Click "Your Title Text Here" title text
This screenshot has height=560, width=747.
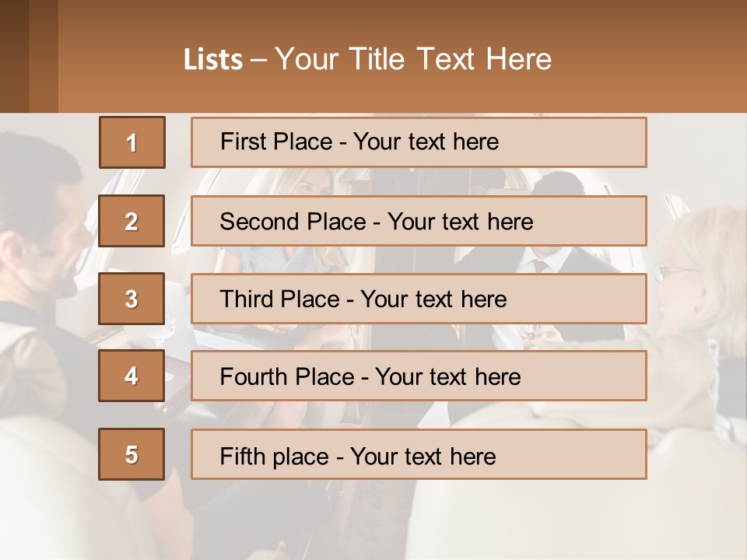[x=412, y=59]
